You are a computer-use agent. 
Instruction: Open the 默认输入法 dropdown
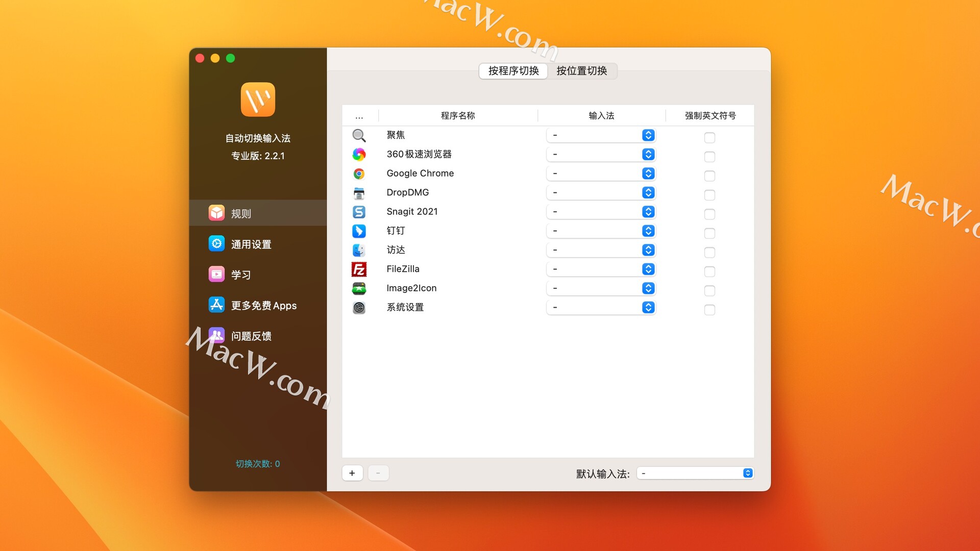[x=695, y=473]
